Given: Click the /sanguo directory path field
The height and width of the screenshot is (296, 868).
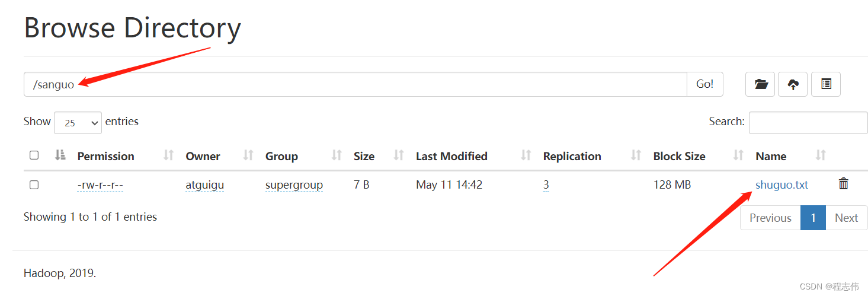Looking at the screenshot, I should [355, 84].
